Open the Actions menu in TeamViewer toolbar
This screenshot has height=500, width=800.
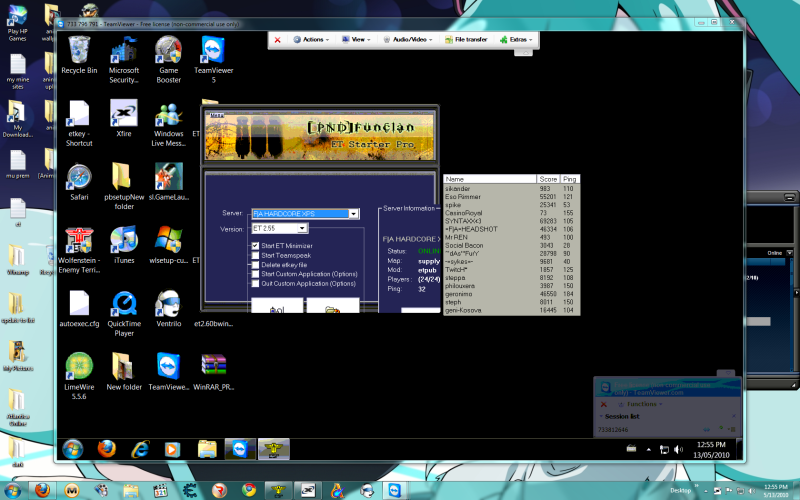pyautogui.click(x=311, y=39)
